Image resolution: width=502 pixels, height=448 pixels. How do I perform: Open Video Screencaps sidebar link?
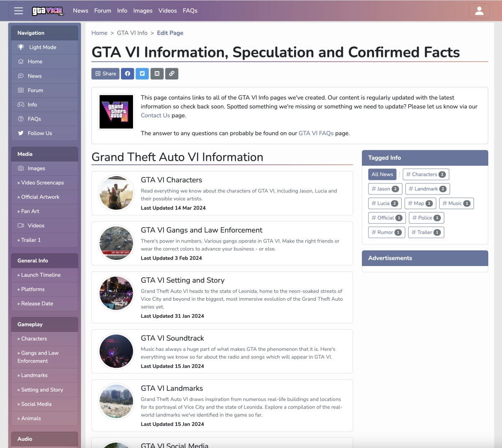(44, 183)
